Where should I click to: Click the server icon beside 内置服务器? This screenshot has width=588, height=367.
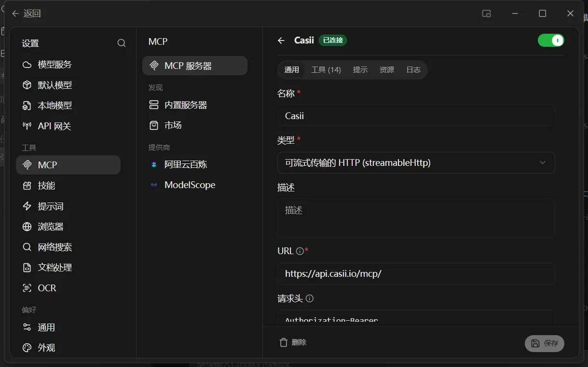[154, 105]
